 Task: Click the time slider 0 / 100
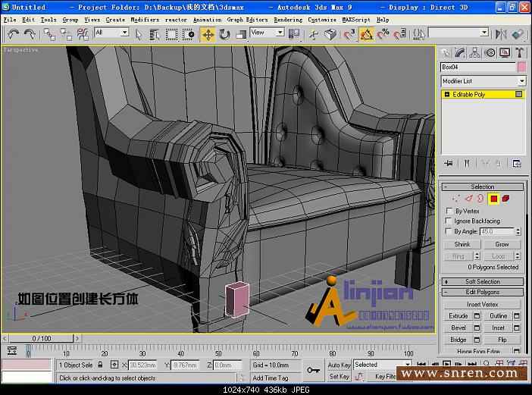42,338
